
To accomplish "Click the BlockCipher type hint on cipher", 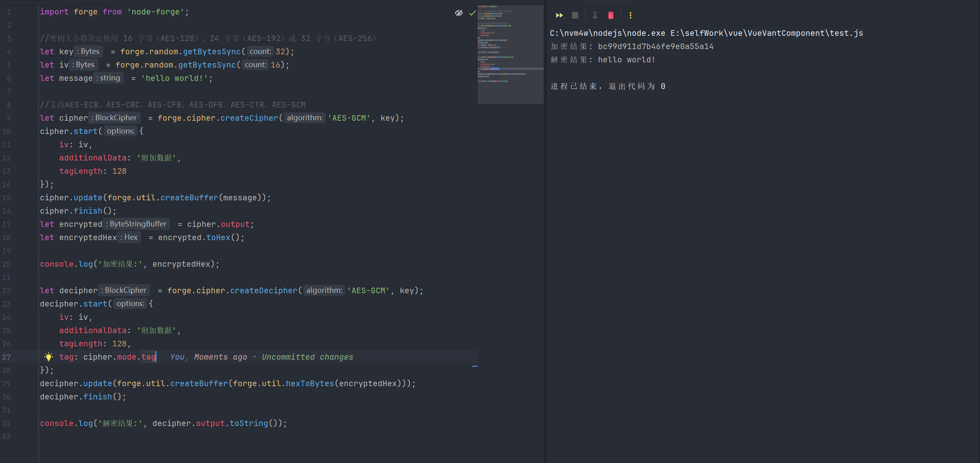I will 115,118.
